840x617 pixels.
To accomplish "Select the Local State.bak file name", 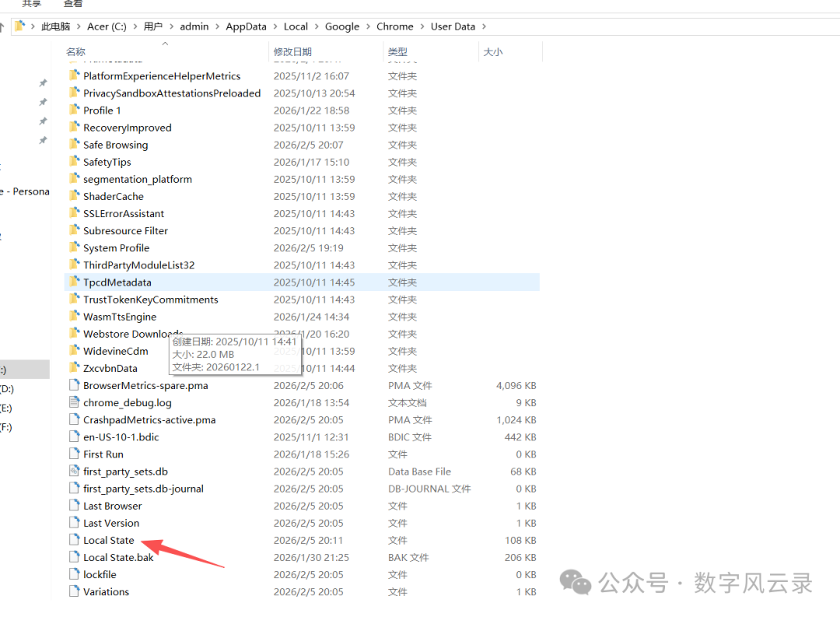I will (118, 557).
